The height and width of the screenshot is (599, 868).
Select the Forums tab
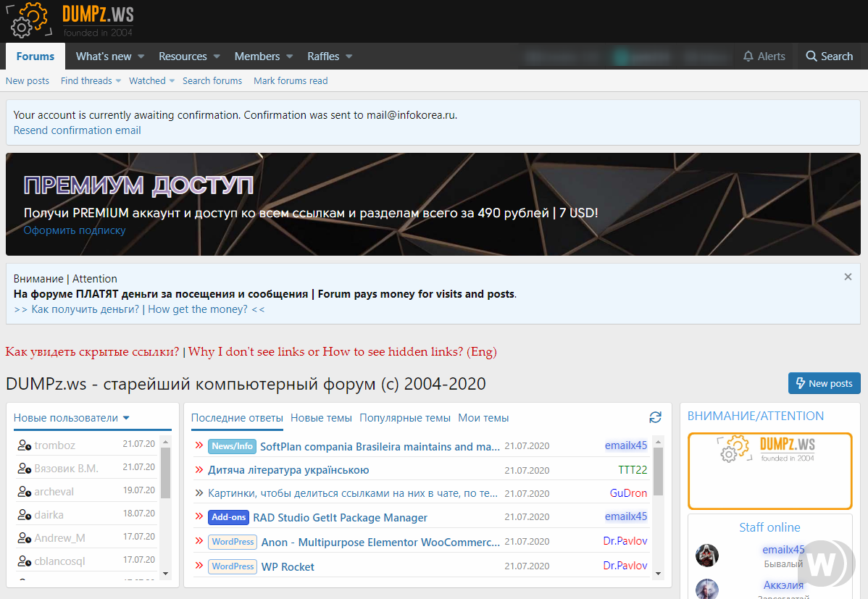coord(36,56)
